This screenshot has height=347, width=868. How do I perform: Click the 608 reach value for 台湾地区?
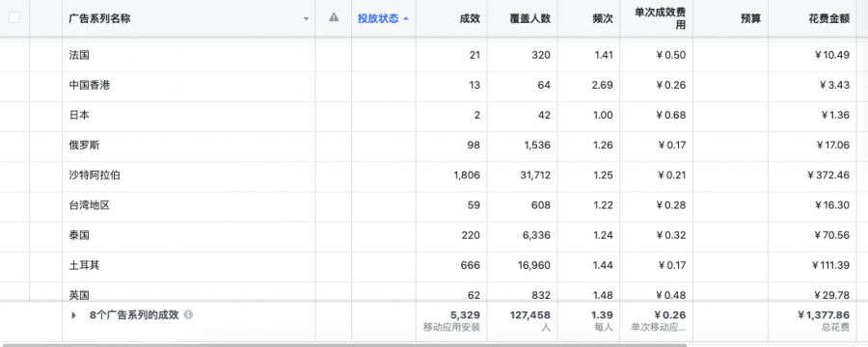pos(542,205)
